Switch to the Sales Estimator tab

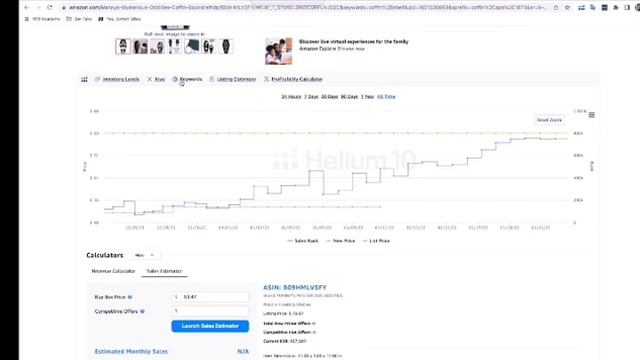pyautogui.click(x=164, y=271)
